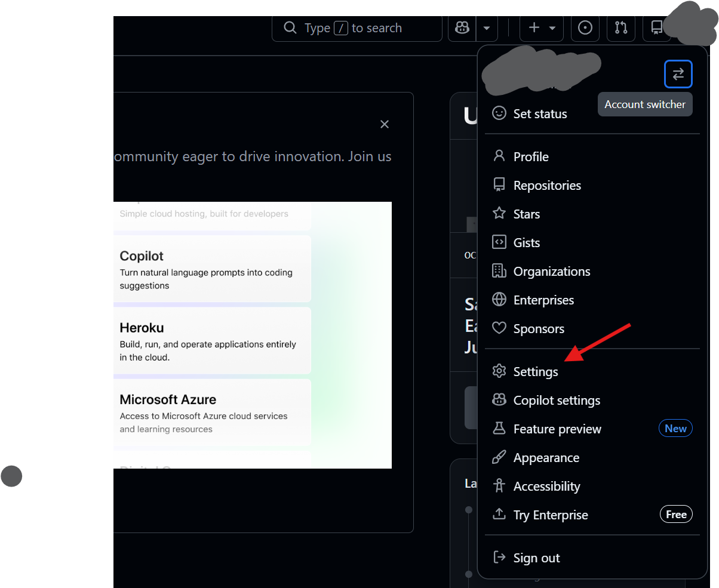Click the smiley icon beside Set status
The image size is (719, 588).
click(x=499, y=113)
